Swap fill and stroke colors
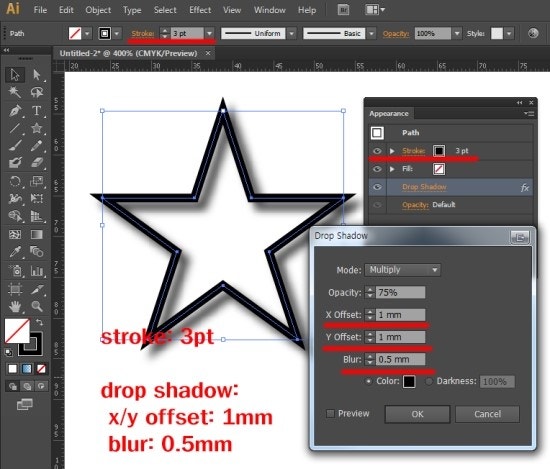Screen dimensions: 550x469 (x=39, y=322)
